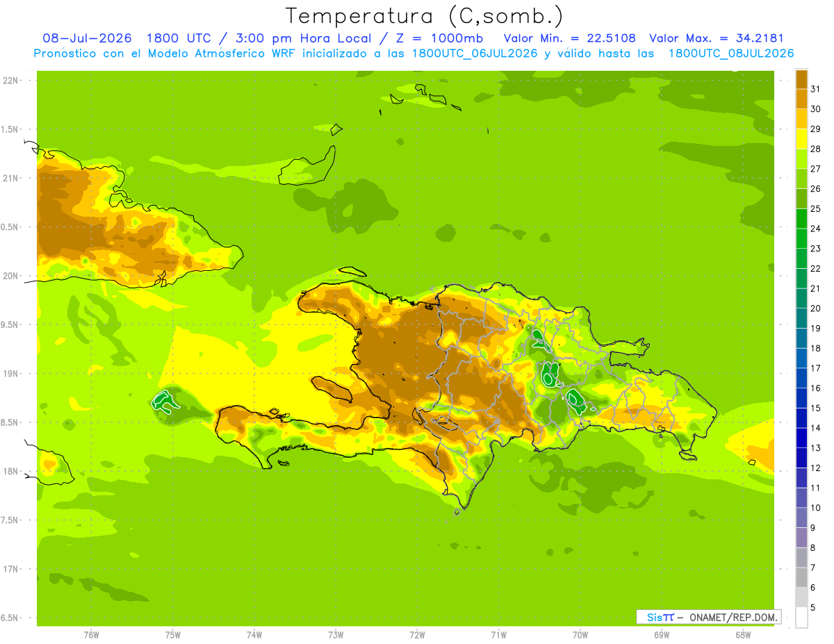
Task: Click the 'ONAMET/REP.DOM.' credit label
Action: (733, 617)
